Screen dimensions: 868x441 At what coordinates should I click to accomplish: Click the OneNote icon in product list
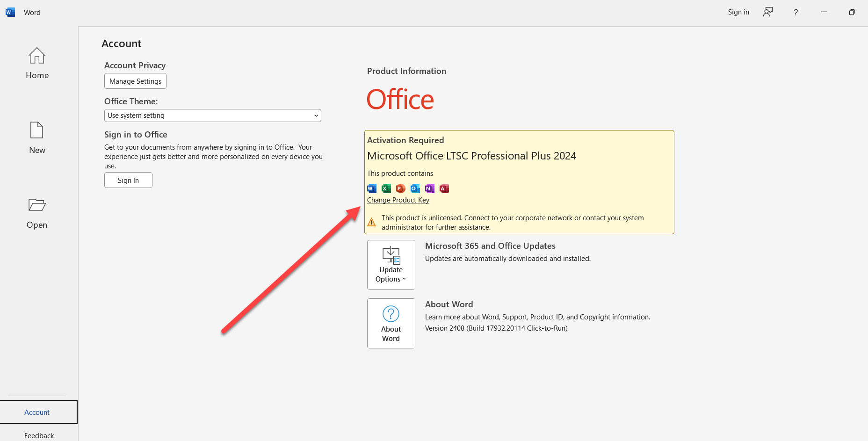tap(429, 188)
